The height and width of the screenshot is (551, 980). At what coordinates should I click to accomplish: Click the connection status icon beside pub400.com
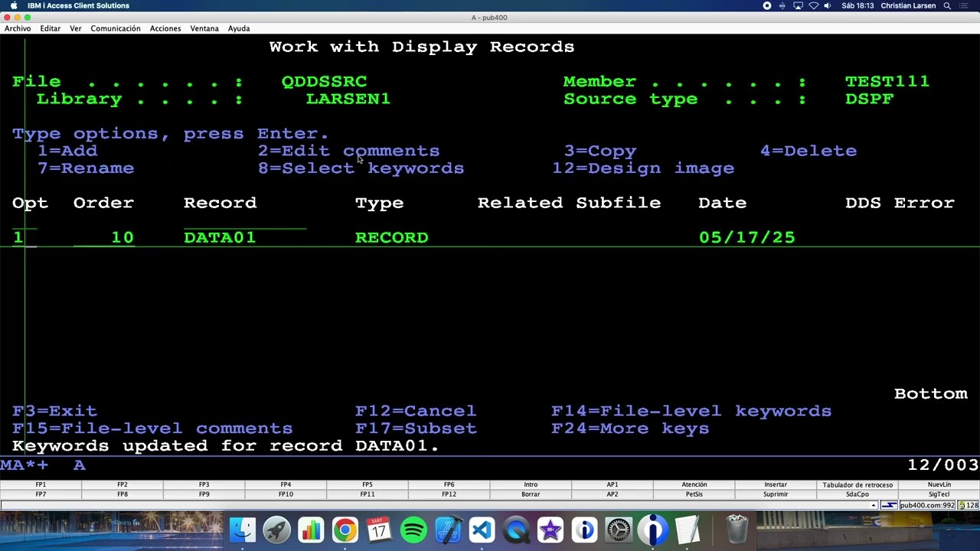pos(889,505)
